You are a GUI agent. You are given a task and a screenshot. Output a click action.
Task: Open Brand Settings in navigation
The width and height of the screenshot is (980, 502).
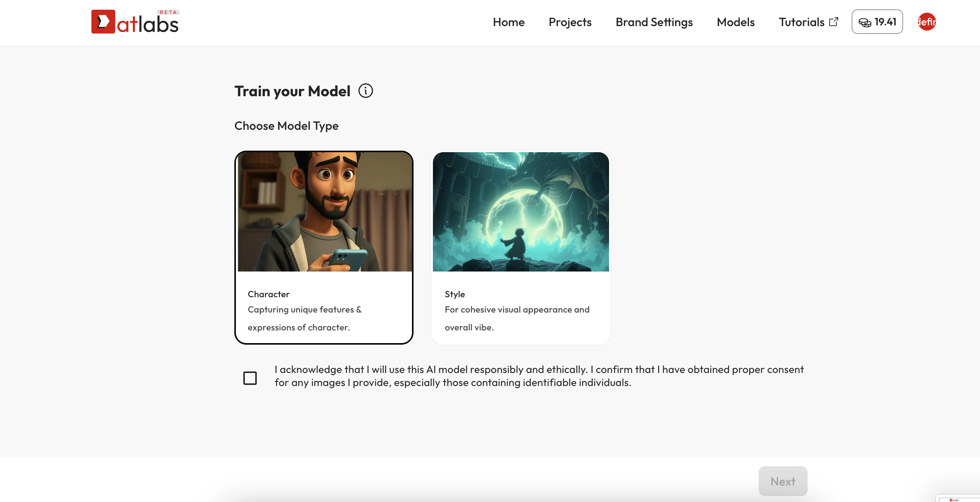coord(654,22)
